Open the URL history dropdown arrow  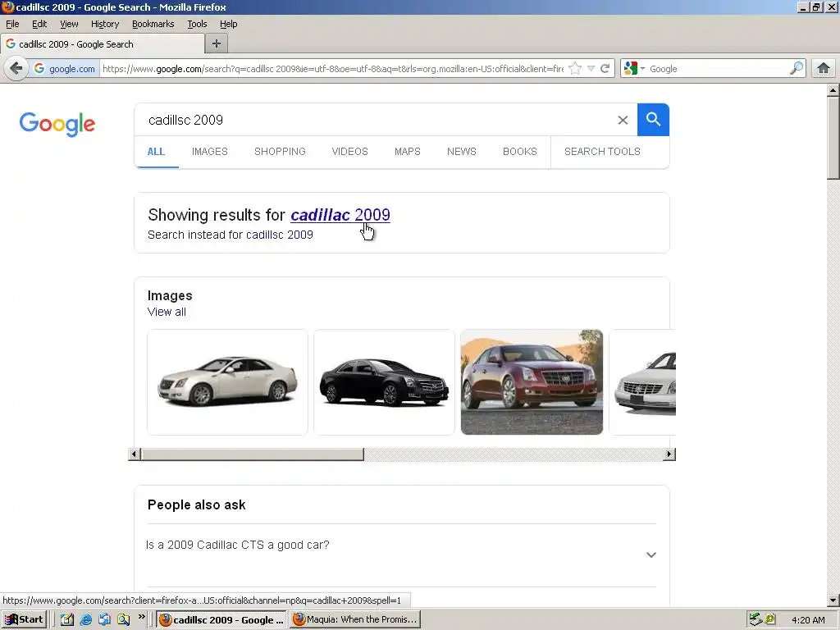coord(591,69)
